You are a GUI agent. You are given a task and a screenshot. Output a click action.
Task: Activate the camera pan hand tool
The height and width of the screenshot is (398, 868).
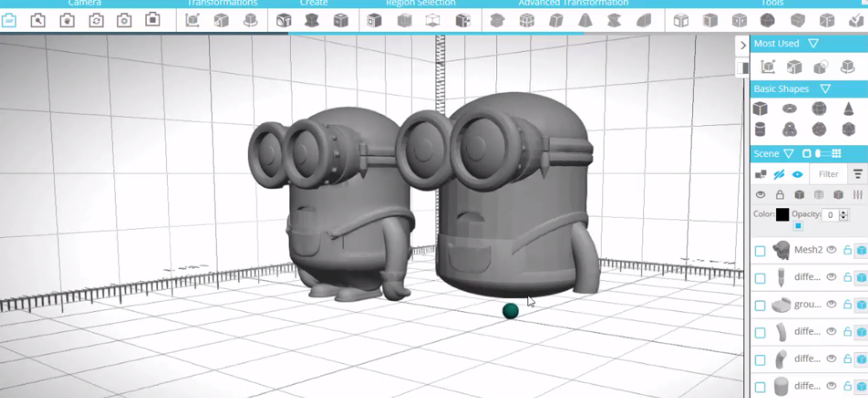67,21
